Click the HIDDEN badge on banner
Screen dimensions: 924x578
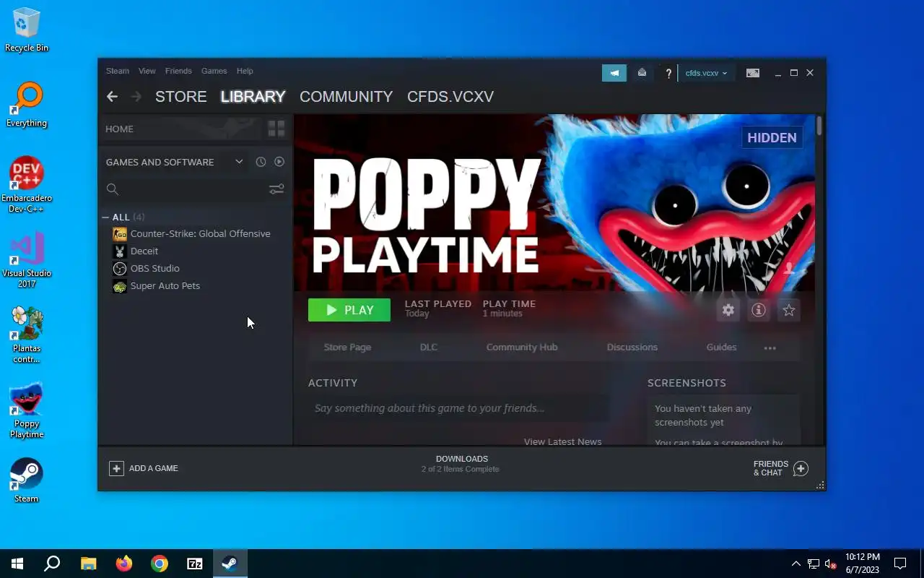click(772, 137)
